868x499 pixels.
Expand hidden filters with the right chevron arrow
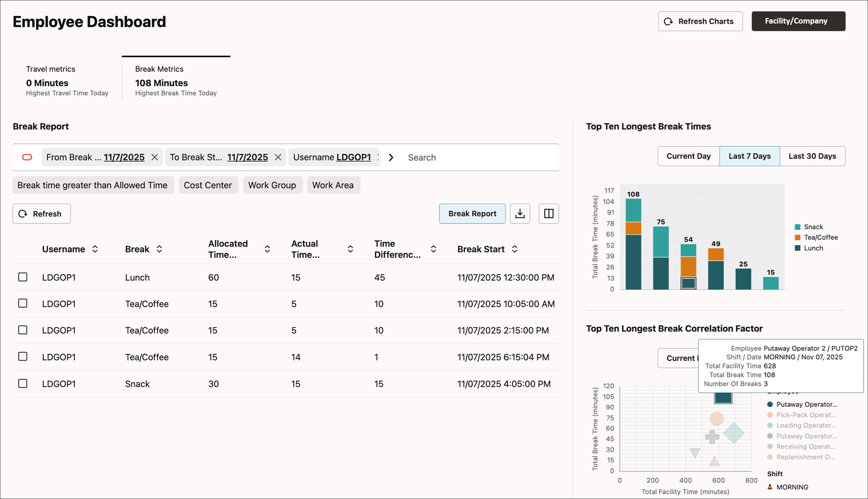click(391, 157)
